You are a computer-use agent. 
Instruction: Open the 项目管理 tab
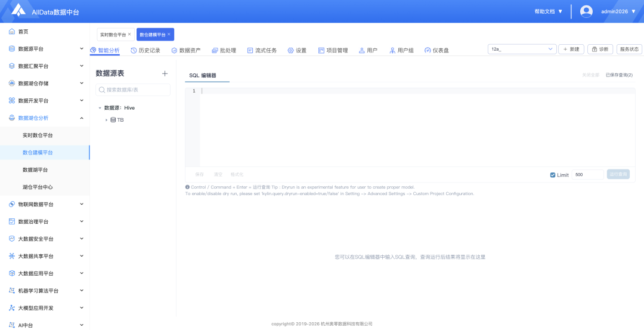coord(333,51)
